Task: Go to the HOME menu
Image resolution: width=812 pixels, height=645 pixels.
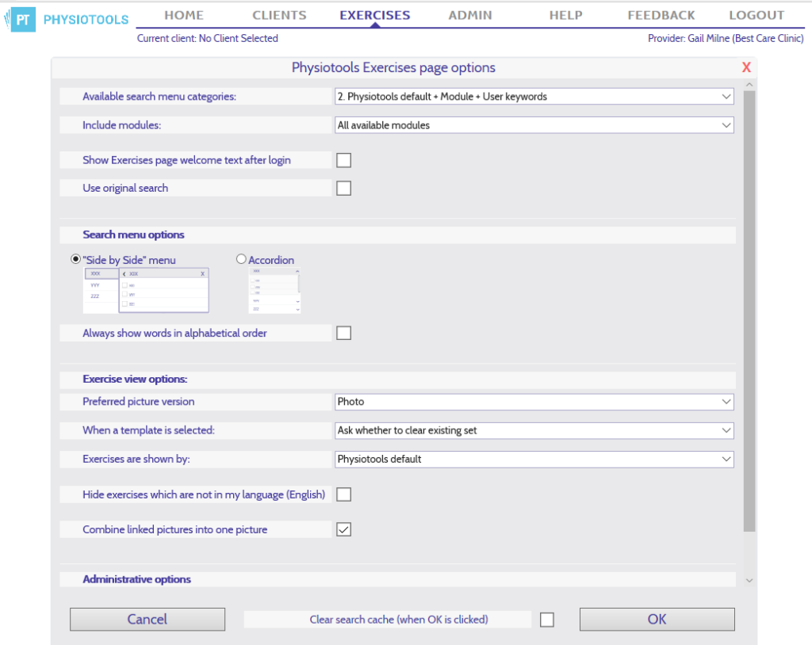Action: 184,15
